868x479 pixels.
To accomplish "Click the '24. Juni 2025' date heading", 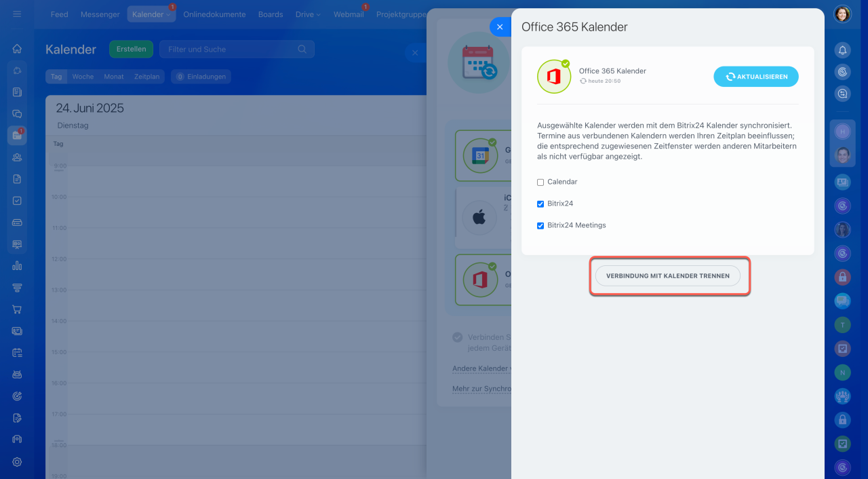I will click(90, 108).
